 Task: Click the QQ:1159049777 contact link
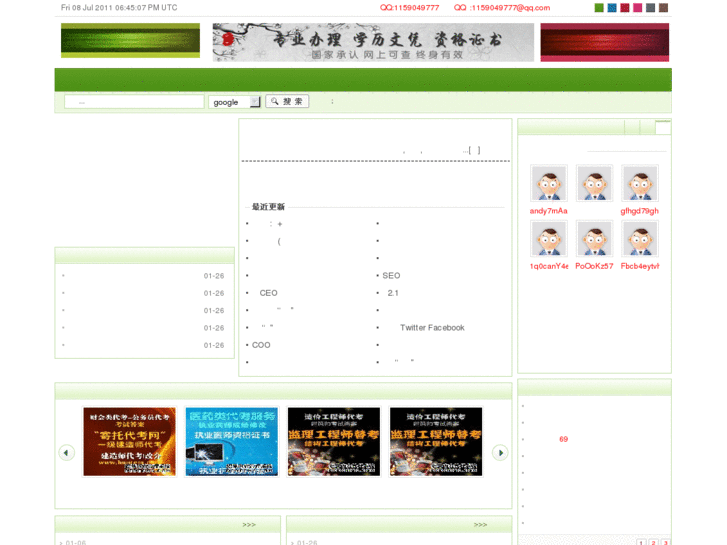409,8
